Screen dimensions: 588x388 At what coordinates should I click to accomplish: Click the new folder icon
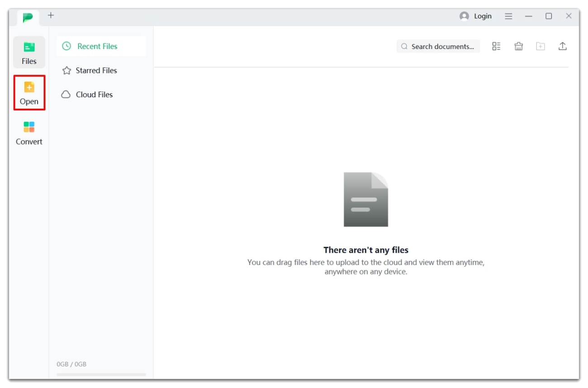(541, 46)
